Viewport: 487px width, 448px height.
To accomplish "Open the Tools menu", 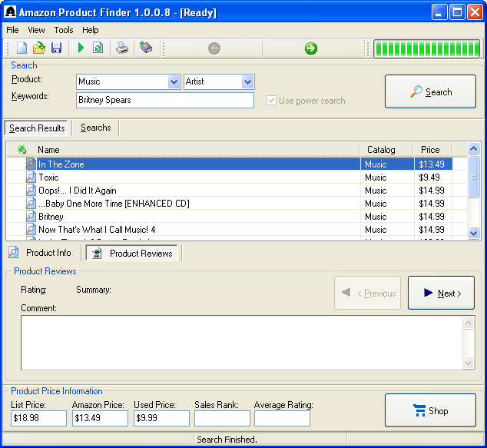I will pos(64,30).
